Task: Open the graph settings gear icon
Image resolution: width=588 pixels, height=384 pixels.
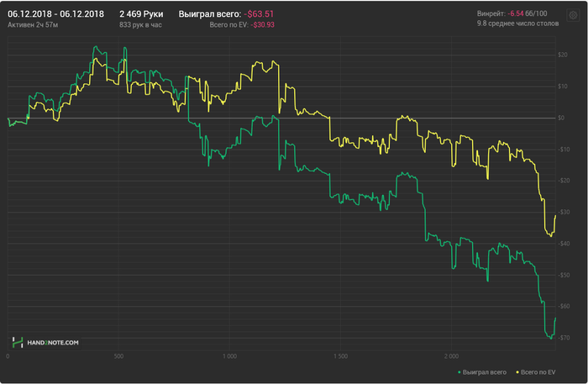Action: pyautogui.click(x=573, y=15)
